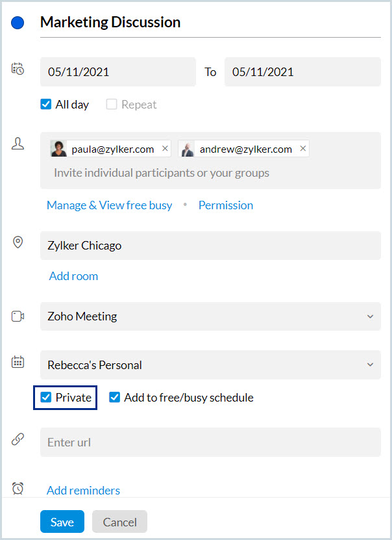
Task: Click the participants person icon
Action: point(18,144)
